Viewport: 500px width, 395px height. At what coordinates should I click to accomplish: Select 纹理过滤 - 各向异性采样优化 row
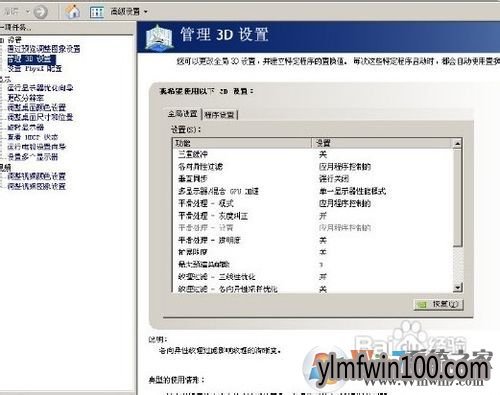[313, 289]
